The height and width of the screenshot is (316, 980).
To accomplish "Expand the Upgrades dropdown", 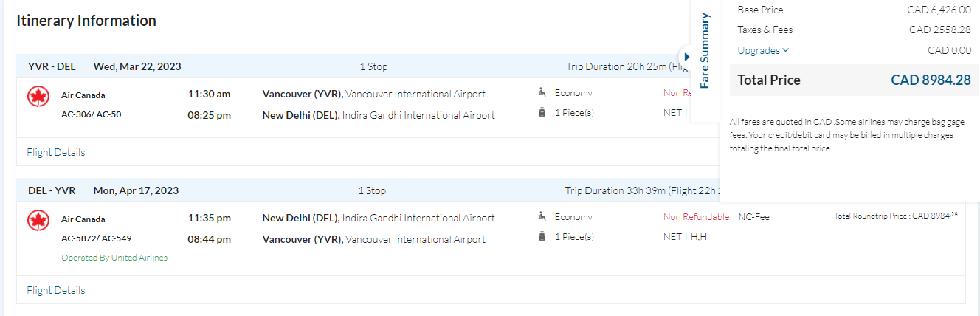I will pyautogui.click(x=763, y=50).
